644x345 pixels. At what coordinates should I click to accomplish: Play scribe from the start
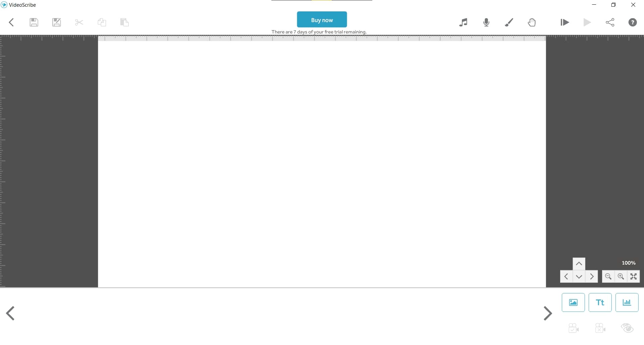tap(565, 22)
